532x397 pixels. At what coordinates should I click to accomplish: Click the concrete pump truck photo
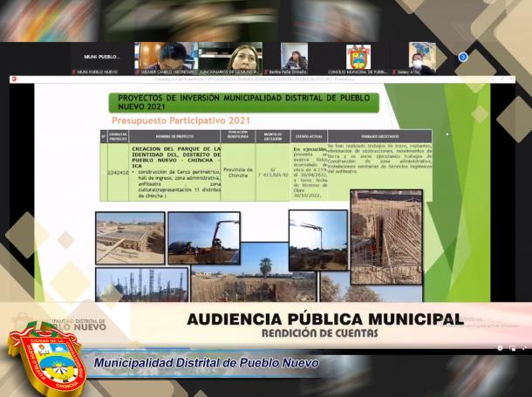(203, 237)
